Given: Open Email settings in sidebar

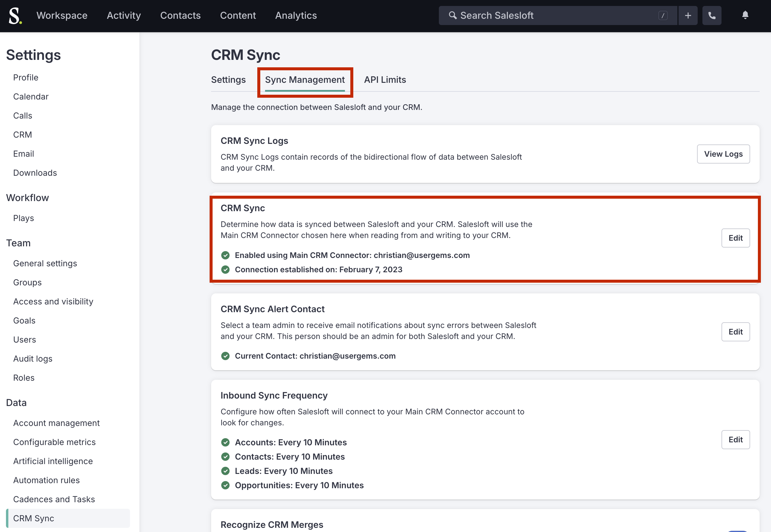Looking at the screenshot, I should (23, 154).
